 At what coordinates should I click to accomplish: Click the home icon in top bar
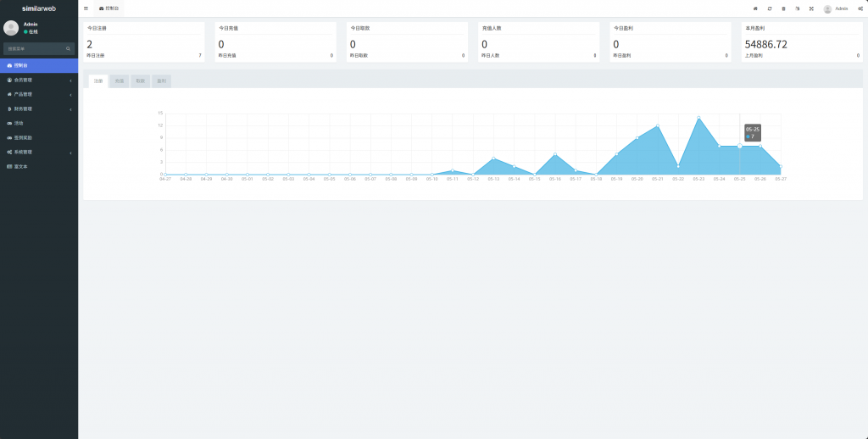pyautogui.click(x=755, y=8)
